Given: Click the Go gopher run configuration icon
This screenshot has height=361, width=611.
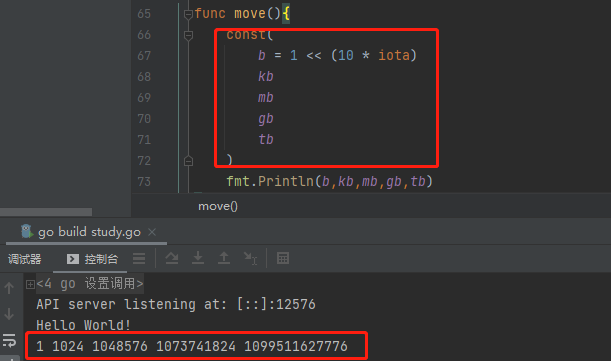Looking at the screenshot, I should [x=26, y=232].
